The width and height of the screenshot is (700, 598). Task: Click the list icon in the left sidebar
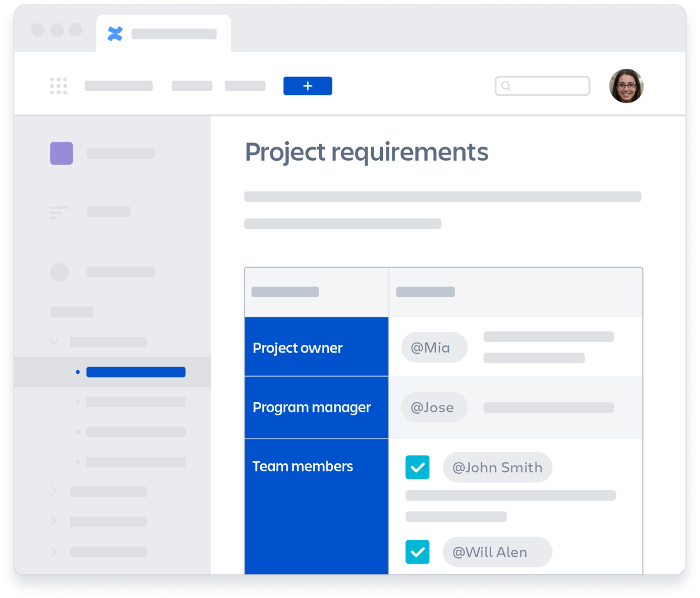(59, 212)
